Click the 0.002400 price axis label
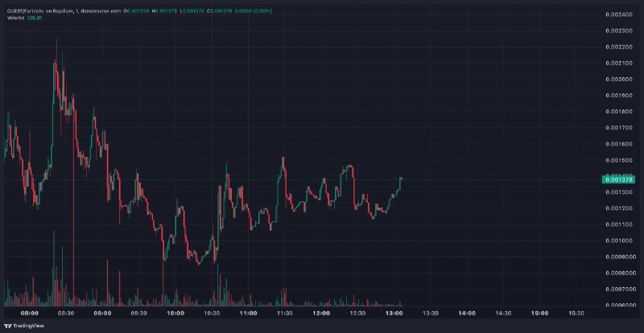 [618, 14]
